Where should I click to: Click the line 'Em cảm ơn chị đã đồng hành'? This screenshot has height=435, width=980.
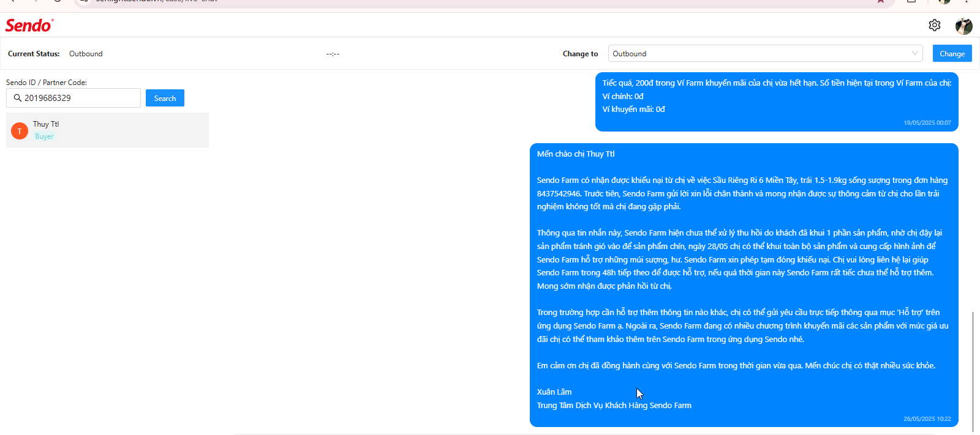[x=736, y=366]
